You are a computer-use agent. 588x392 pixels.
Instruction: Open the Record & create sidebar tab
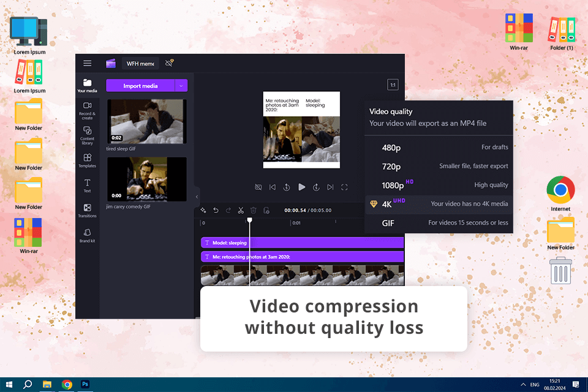[88, 111]
